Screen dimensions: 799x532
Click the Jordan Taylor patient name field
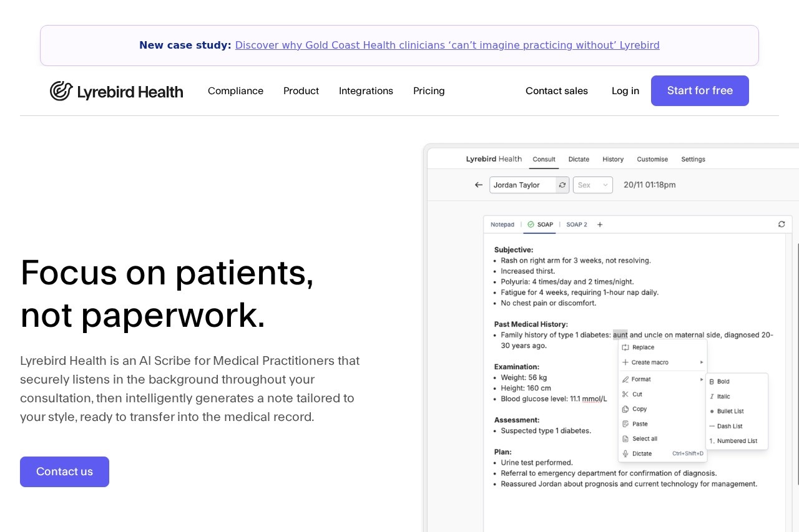(522, 185)
